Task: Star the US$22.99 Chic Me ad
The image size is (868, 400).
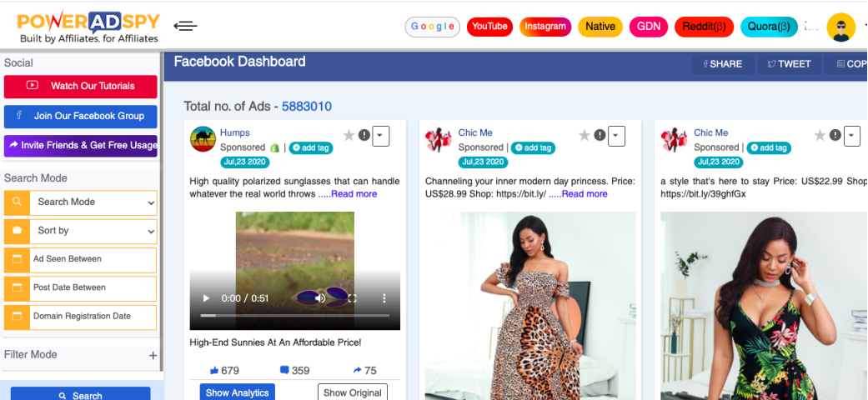Action: [820, 135]
